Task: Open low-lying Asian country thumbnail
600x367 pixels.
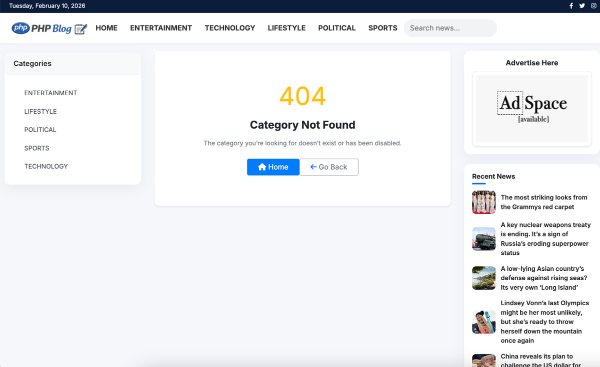Action: click(484, 278)
